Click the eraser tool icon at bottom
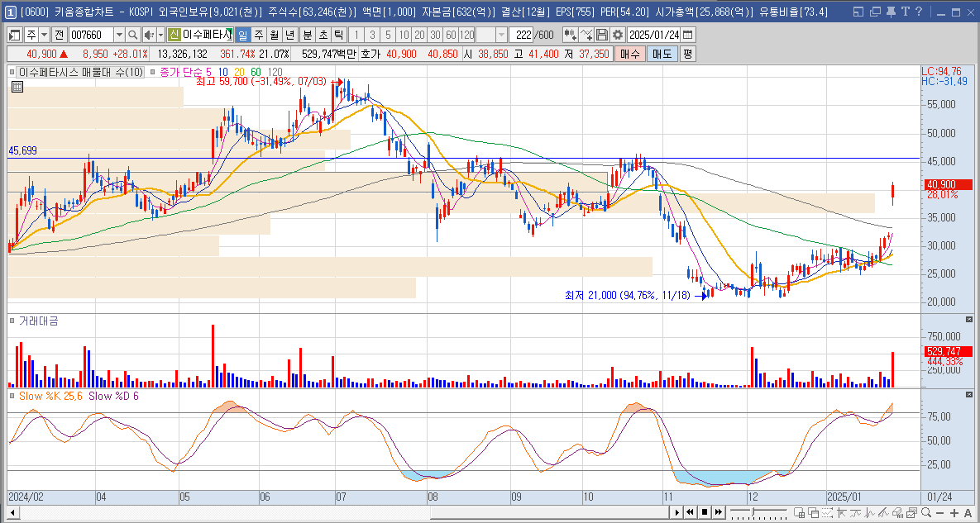 897,513
